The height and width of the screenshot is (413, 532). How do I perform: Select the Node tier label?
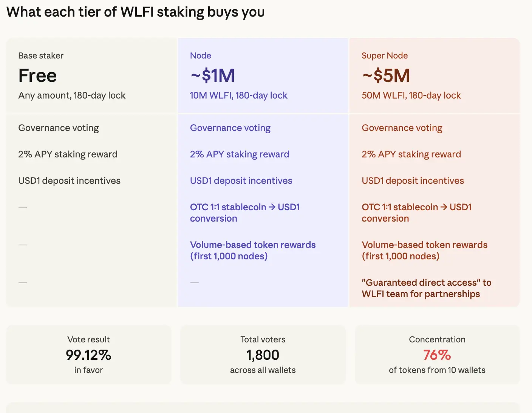pos(200,55)
